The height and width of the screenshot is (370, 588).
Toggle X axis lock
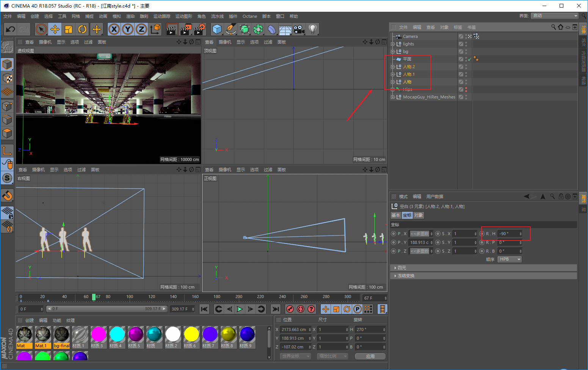click(114, 29)
